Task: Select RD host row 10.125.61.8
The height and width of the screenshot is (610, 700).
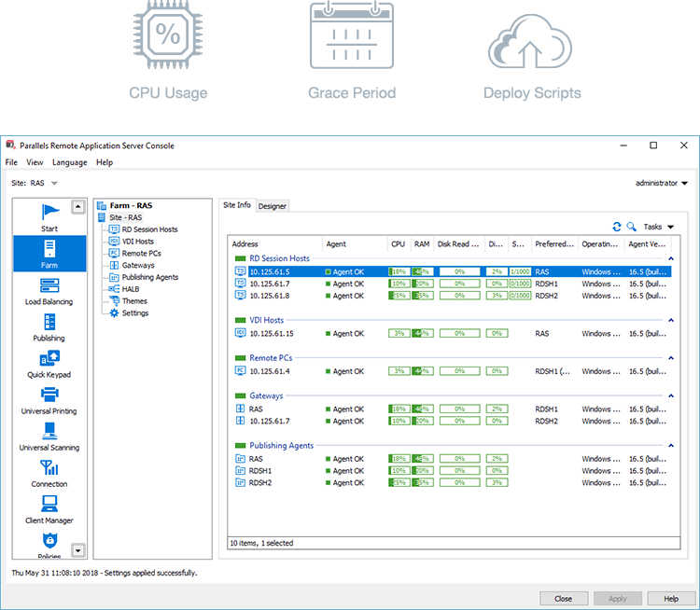Action: 453,296
